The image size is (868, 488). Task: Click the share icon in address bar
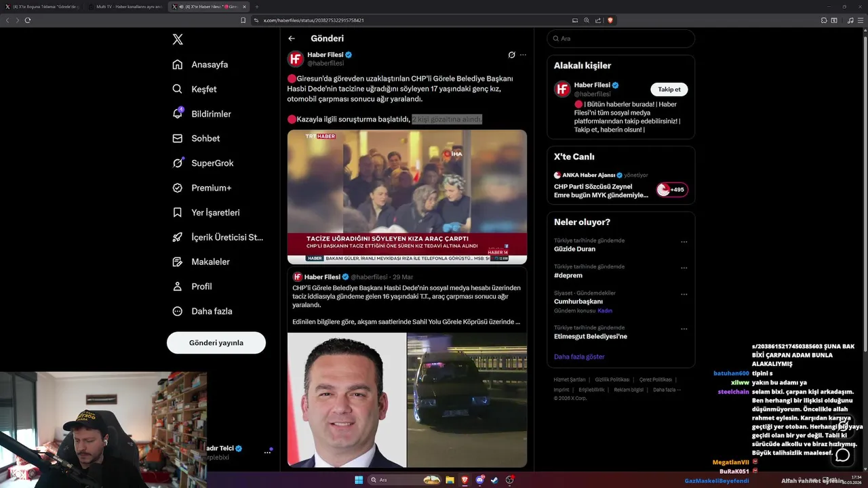[598, 20]
